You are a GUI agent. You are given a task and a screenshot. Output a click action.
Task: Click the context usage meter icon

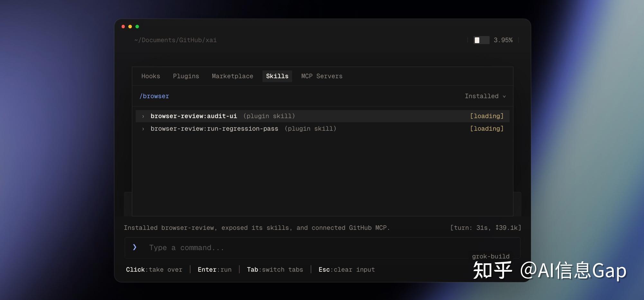tap(482, 40)
